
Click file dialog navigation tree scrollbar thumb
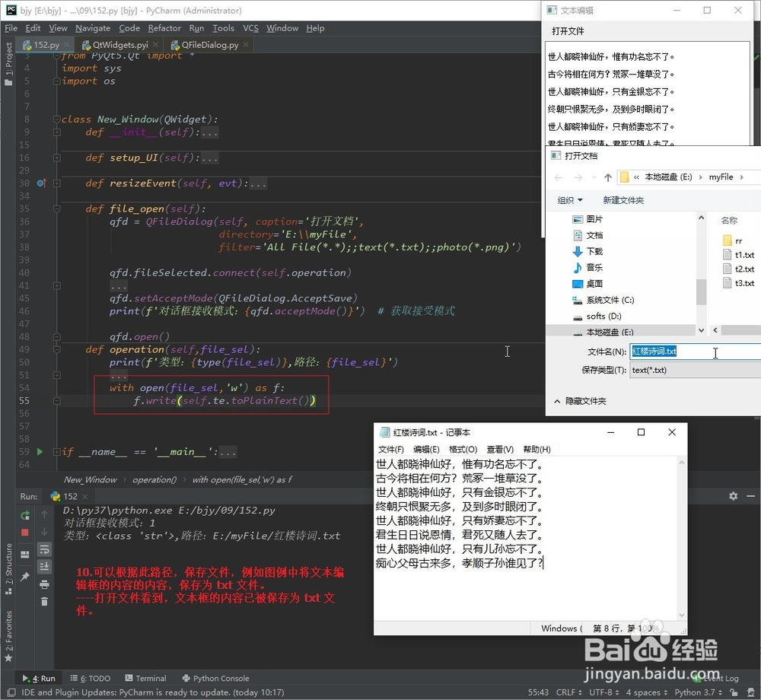click(x=701, y=292)
